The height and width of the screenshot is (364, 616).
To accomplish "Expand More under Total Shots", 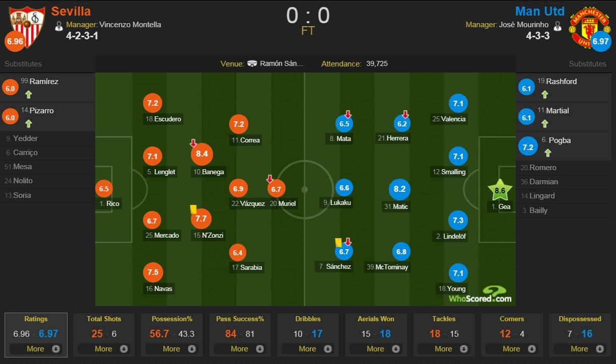I will [x=104, y=349].
